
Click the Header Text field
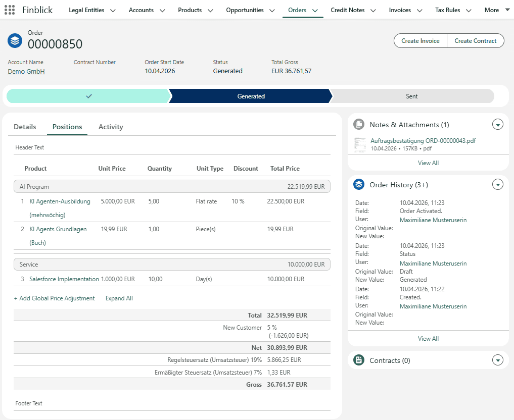point(172,147)
